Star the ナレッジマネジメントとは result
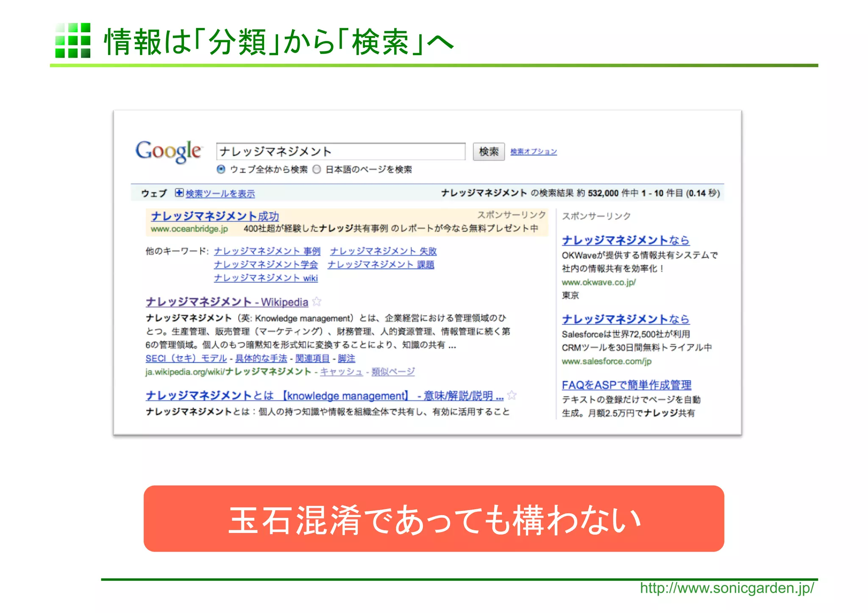This screenshot has width=868, height=613. click(x=512, y=395)
